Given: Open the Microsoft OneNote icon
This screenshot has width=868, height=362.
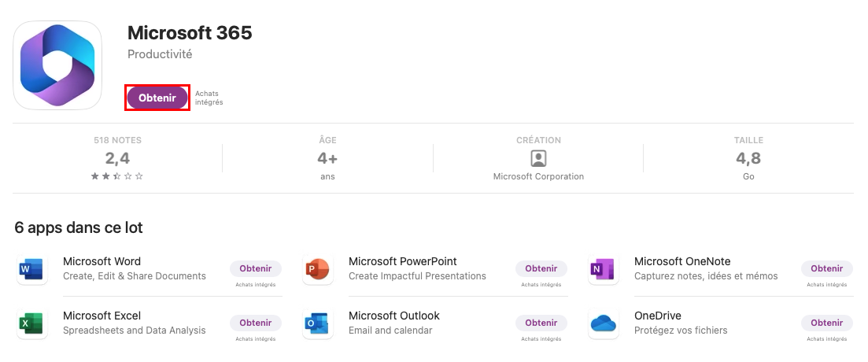Looking at the screenshot, I should 603,269.
